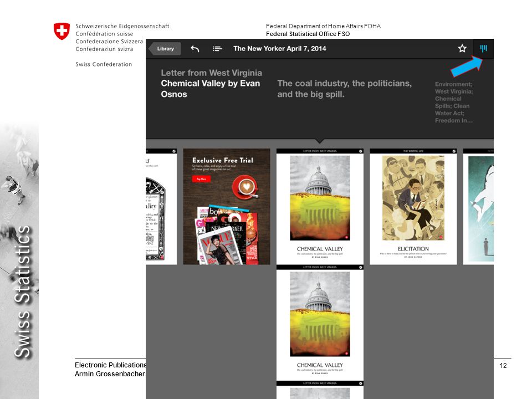Click 'Federal Department of Home Affairs FDHA' text
Screen dimensions: 532x399
pos(323,26)
